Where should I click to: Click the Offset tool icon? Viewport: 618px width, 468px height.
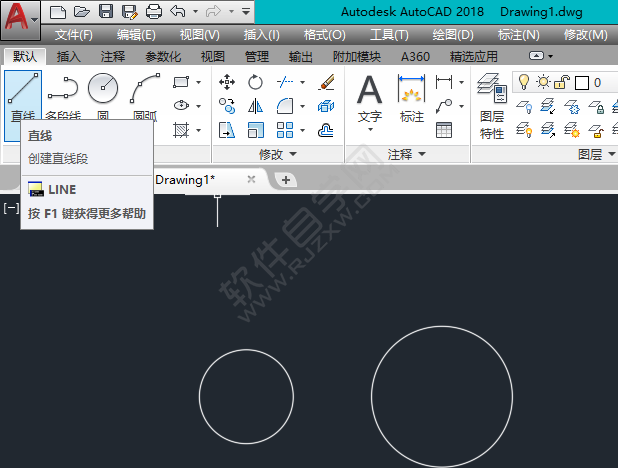coord(326,130)
